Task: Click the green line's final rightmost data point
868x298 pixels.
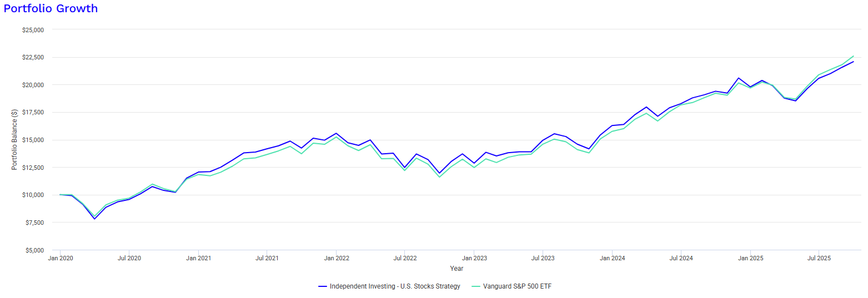Action: click(854, 56)
